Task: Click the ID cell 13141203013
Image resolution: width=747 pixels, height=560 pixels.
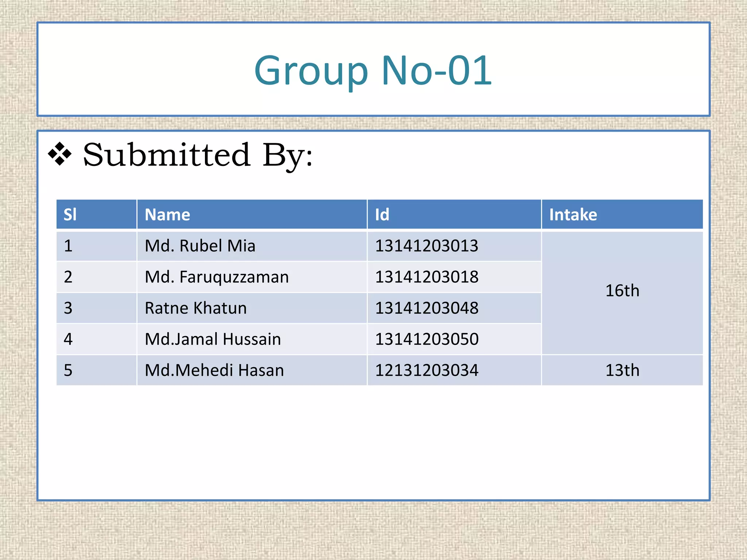Action: click(x=454, y=246)
